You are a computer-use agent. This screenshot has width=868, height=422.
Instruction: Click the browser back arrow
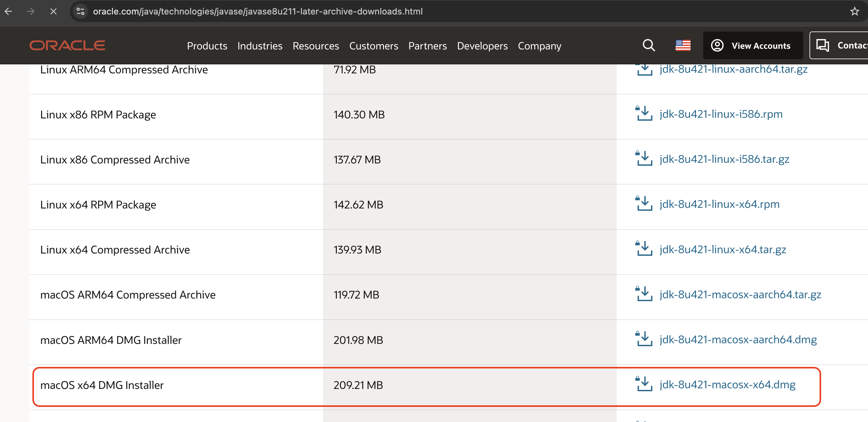[x=9, y=11]
